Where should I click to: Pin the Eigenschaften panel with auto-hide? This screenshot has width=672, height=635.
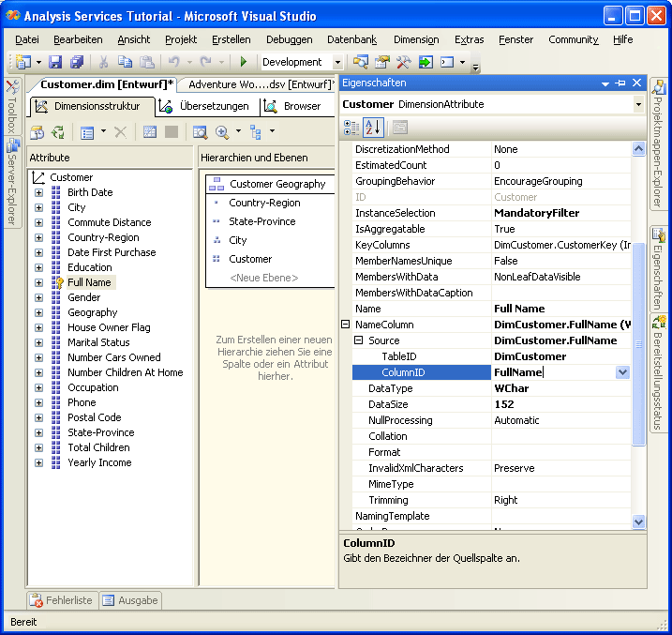click(622, 83)
